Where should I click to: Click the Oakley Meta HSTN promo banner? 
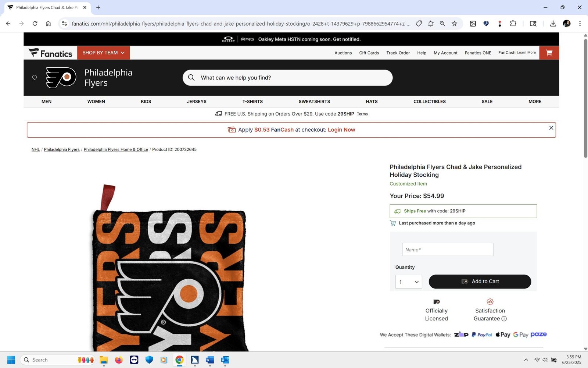[x=291, y=39]
